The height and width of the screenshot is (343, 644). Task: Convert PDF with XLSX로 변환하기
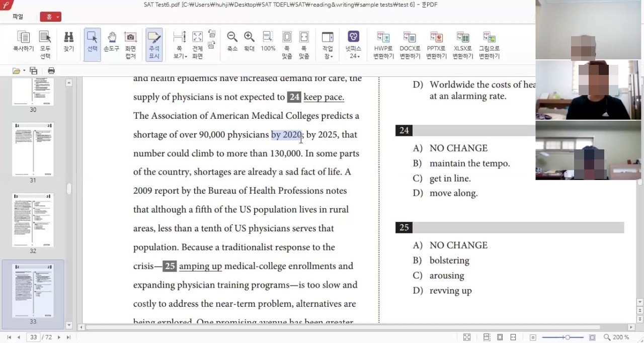coord(462,44)
